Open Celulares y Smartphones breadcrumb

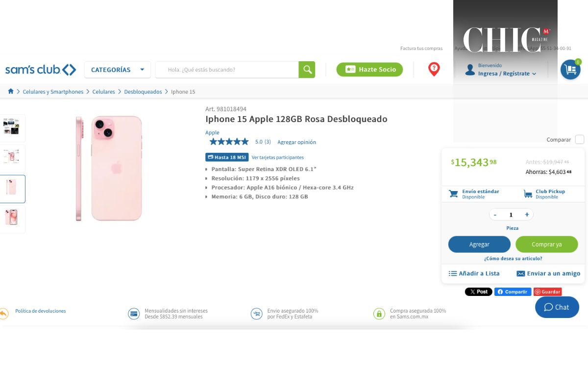[x=53, y=92]
